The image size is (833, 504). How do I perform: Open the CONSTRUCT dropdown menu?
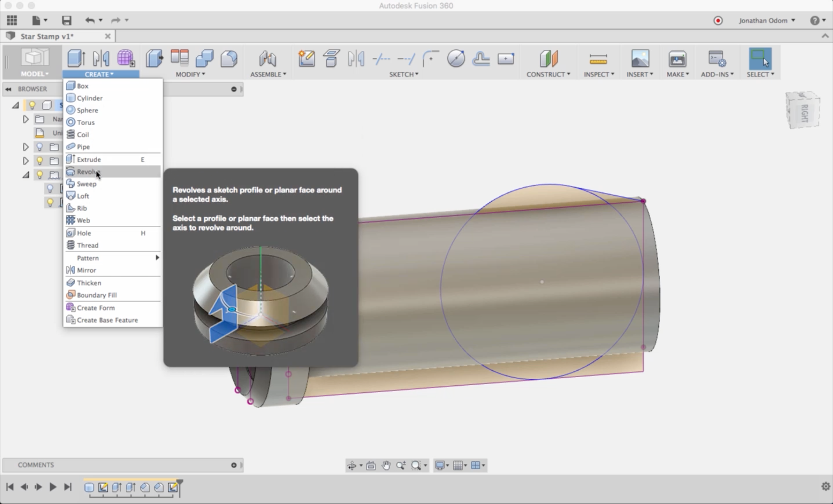tap(548, 74)
